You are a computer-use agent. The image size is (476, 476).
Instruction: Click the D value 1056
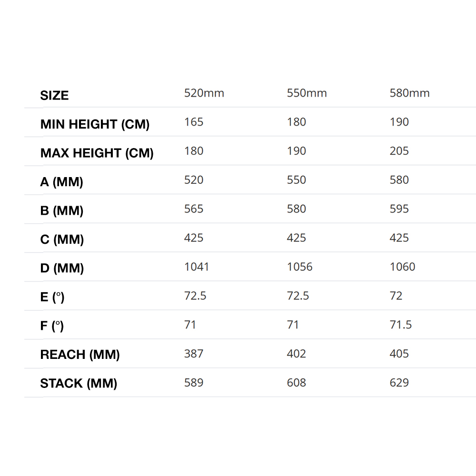[299, 267]
